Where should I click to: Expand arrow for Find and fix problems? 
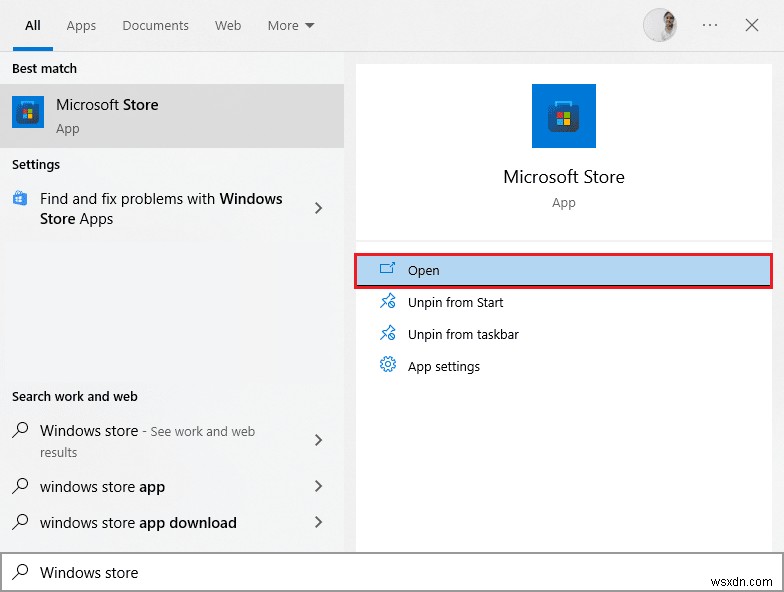(319, 208)
